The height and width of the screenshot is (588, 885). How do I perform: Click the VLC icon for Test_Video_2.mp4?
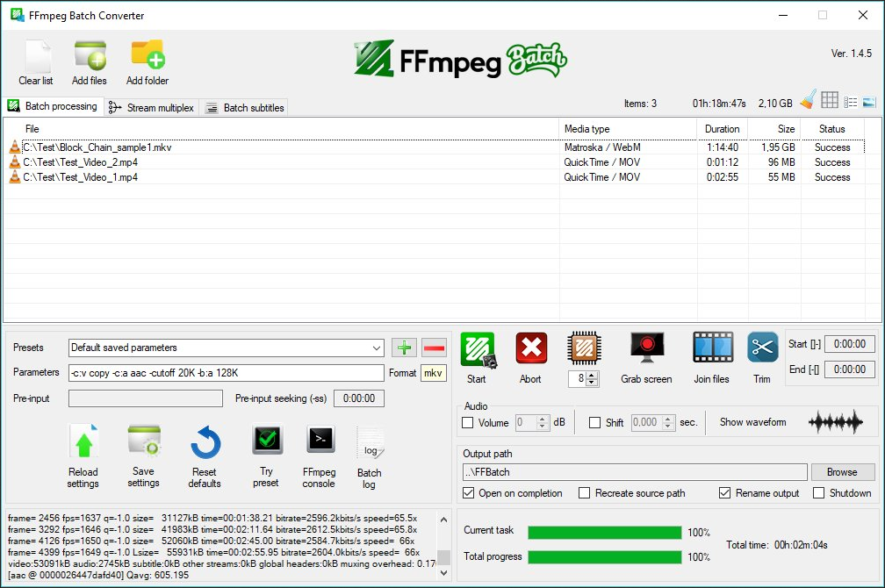click(x=15, y=162)
